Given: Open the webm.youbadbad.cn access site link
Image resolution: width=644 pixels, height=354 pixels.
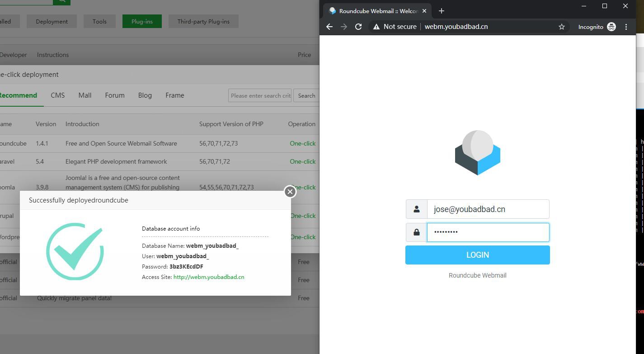Looking at the screenshot, I should [x=209, y=277].
